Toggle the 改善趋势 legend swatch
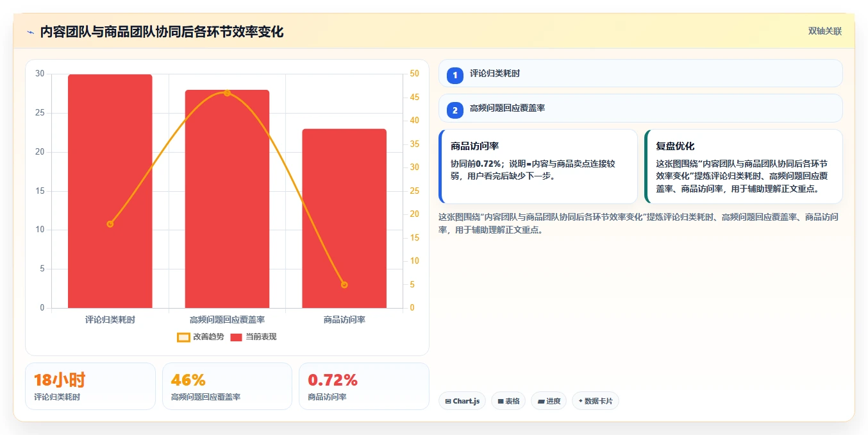The height and width of the screenshot is (435, 868). pyautogui.click(x=183, y=337)
